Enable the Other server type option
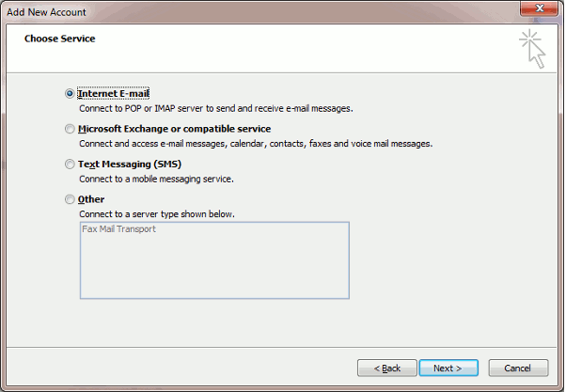566x392 pixels. pos(70,199)
